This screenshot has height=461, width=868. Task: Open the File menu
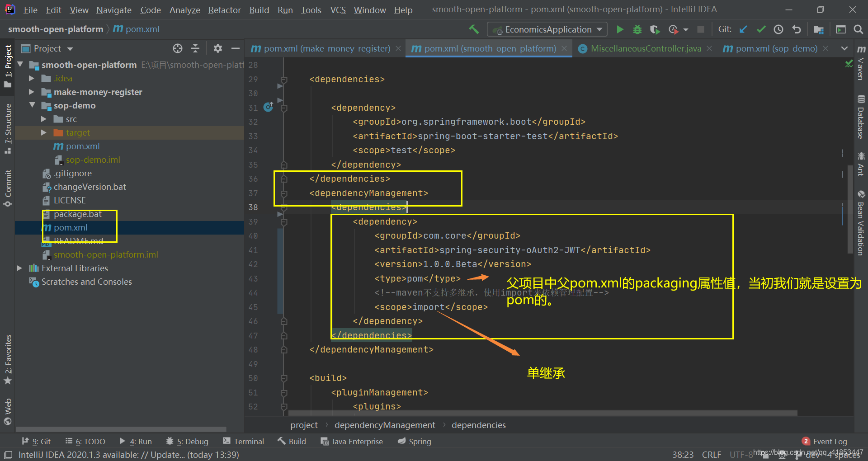tap(30, 9)
